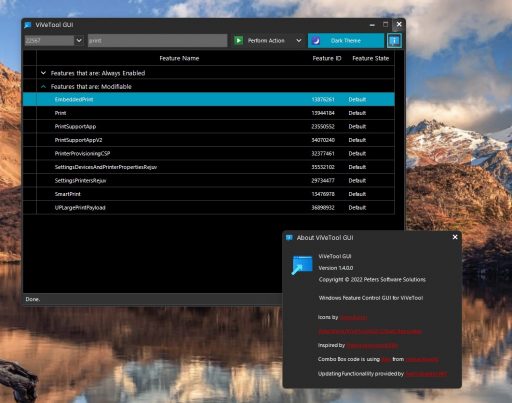Close the About ViVeTool GUI dialog
The height and width of the screenshot is (403, 512).
coord(455,237)
